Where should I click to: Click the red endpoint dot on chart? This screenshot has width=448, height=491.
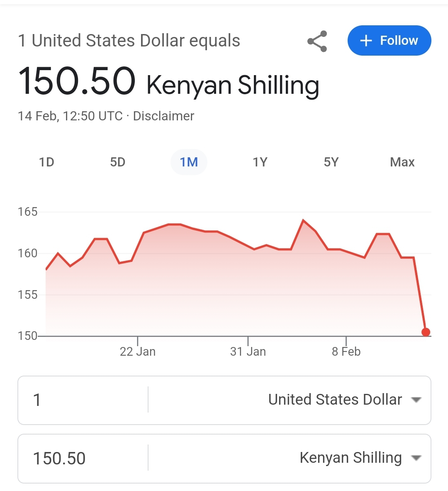pyautogui.click(x=426, y=332)
